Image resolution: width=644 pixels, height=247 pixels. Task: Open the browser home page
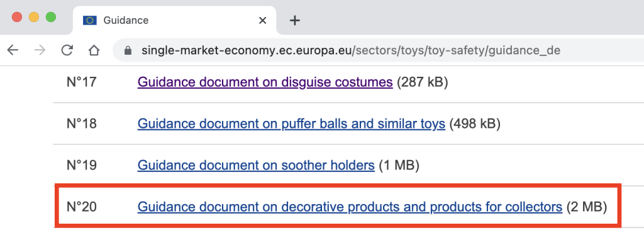[94, 50]
